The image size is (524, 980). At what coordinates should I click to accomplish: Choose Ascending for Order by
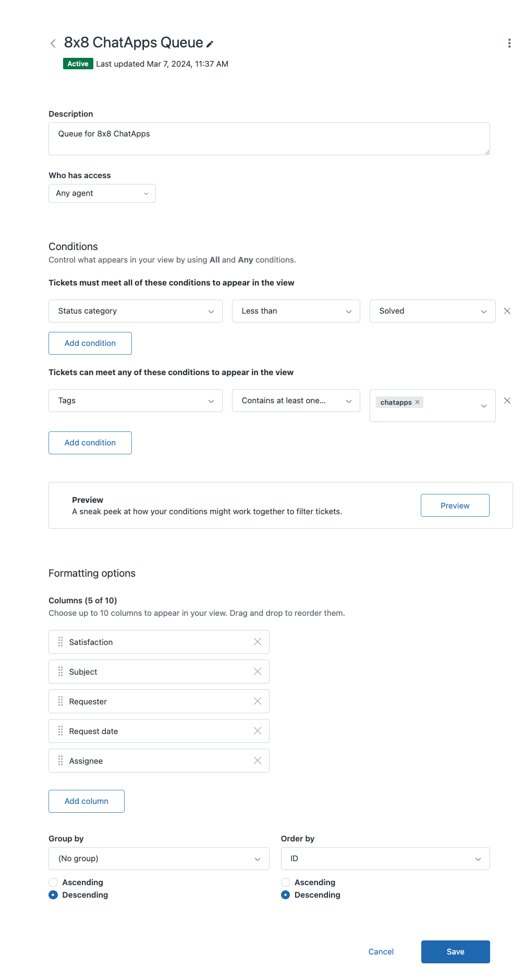[x=285, y=882]
